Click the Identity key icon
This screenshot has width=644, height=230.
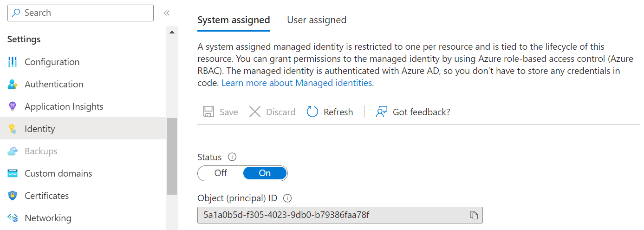click(13, 129)
